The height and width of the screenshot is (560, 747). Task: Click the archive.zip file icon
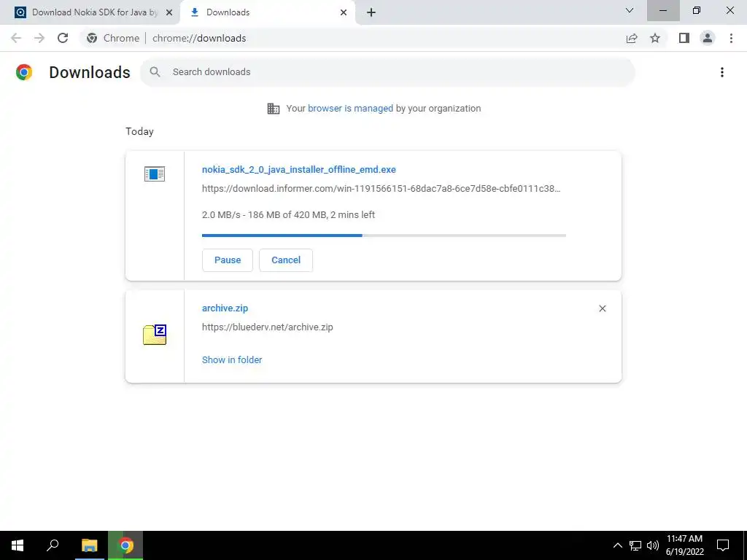tap(155, 334)
